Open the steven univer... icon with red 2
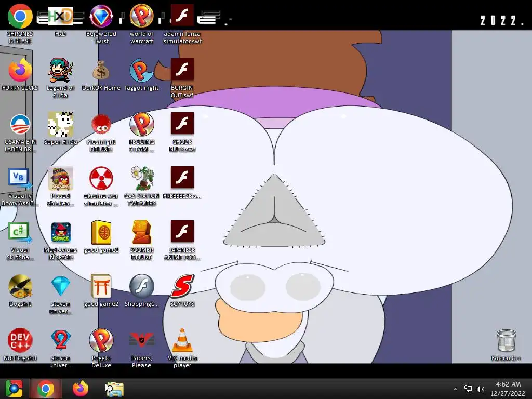Image resolution: width=532 pixels, height=399 pixels. tap(60, 340)
